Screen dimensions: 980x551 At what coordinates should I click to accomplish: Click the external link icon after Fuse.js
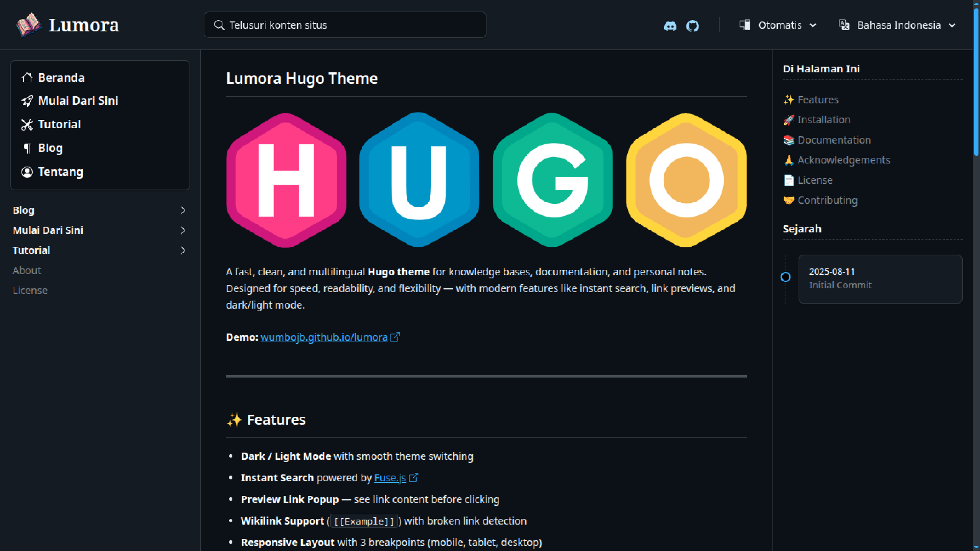click(413, 478)
